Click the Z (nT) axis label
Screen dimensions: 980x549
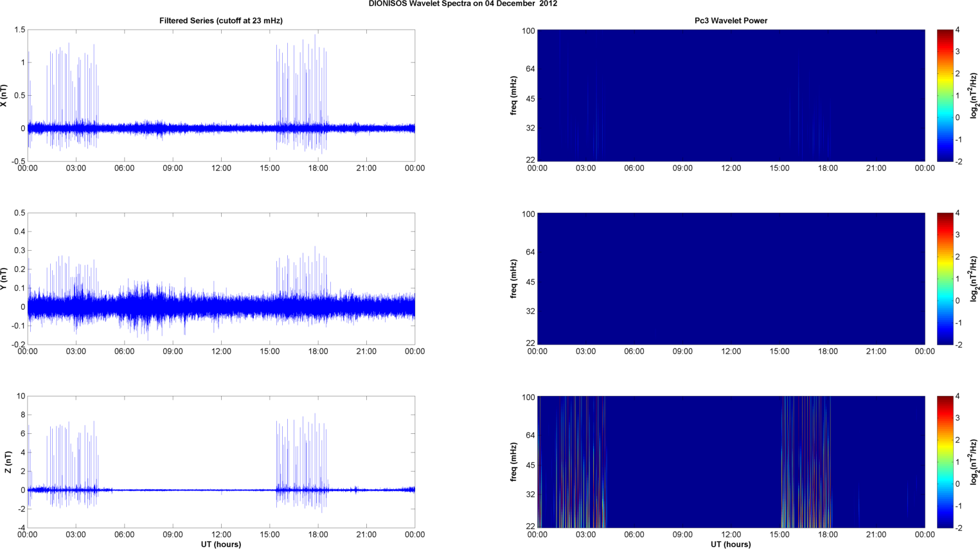click(x=8, y=462)
